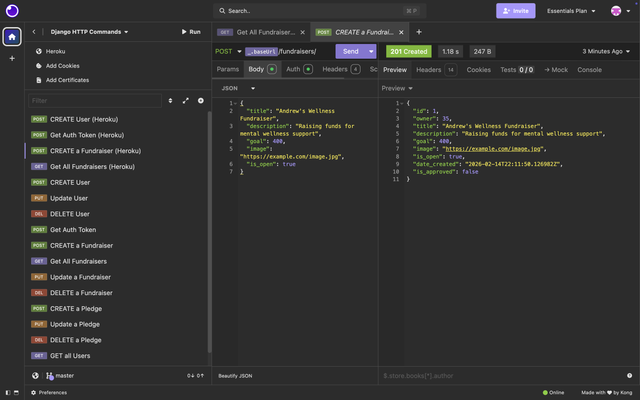Click the response filter $.store.books field
The height and width of the screenshot is (400, 640).
[502, 376]
